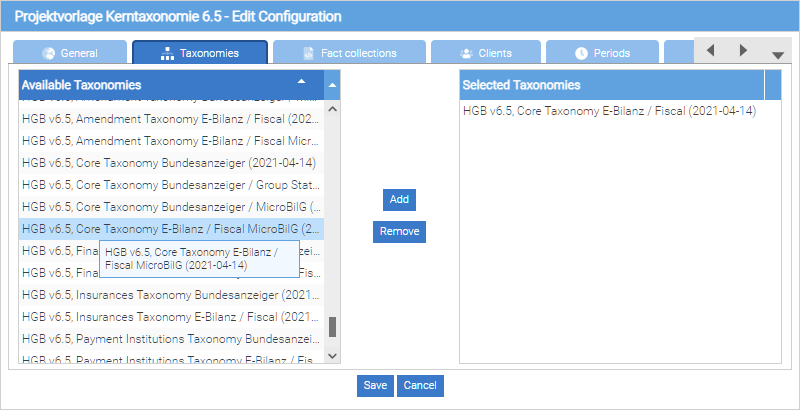Click the Clients tab people icon
The height and width of the screenshot is (410, 800).
coord(466,53)
